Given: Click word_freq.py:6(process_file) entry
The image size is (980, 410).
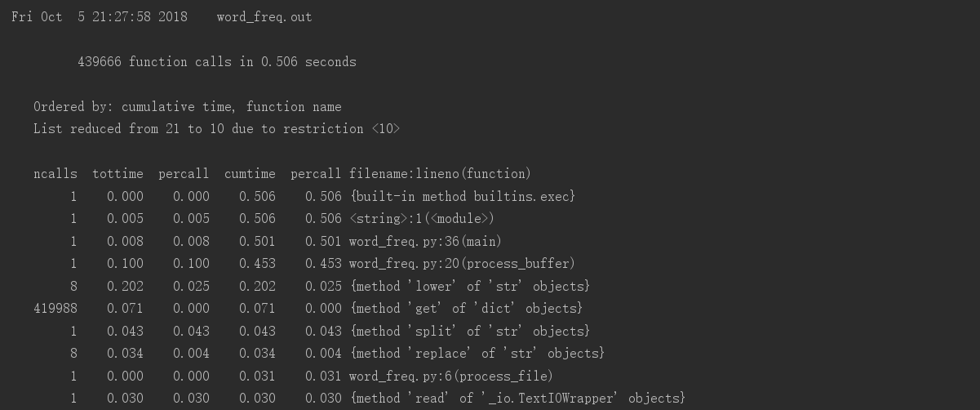Looking at the screenshot, I should coord(450,376).
